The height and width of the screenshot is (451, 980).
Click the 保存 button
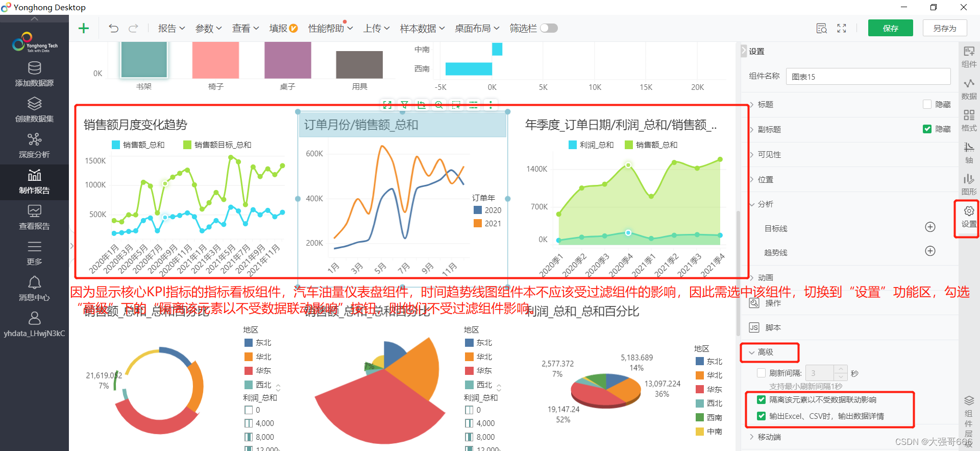[x=890, y=28]
